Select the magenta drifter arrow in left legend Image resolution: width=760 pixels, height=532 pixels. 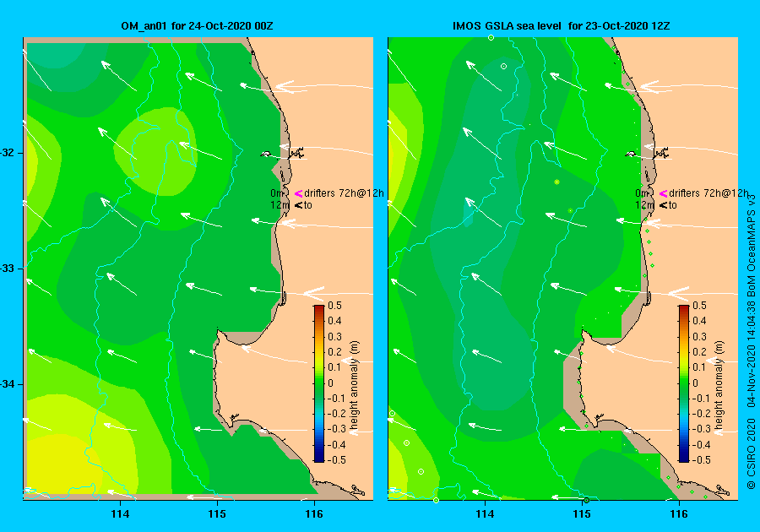[298, 193]
